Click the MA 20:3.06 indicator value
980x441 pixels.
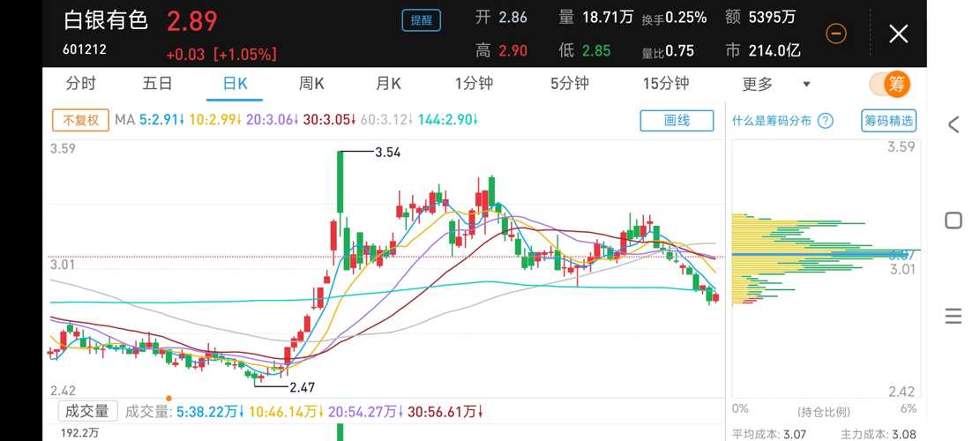(273, 120)
